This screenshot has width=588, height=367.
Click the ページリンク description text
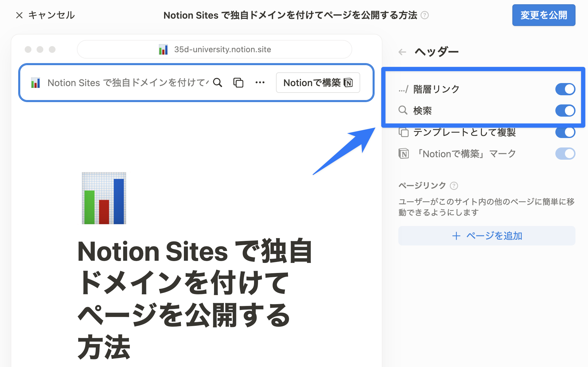point(486,207)
